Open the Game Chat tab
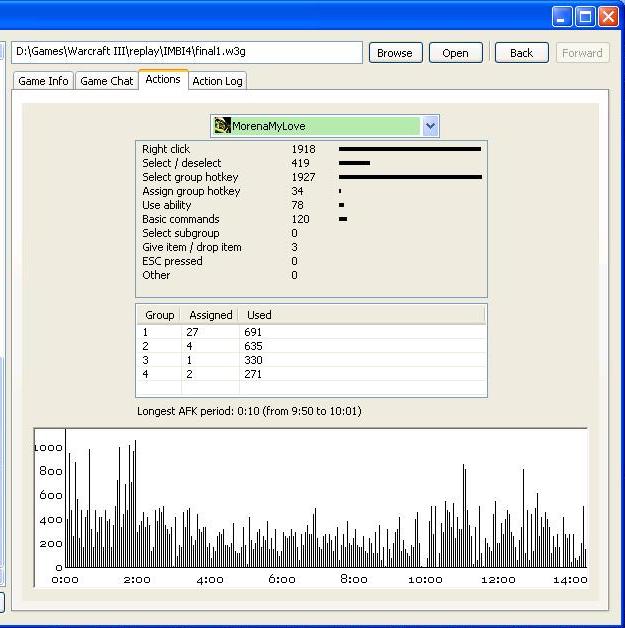Viewport: 625px width, 628px height. coord(106,81)
